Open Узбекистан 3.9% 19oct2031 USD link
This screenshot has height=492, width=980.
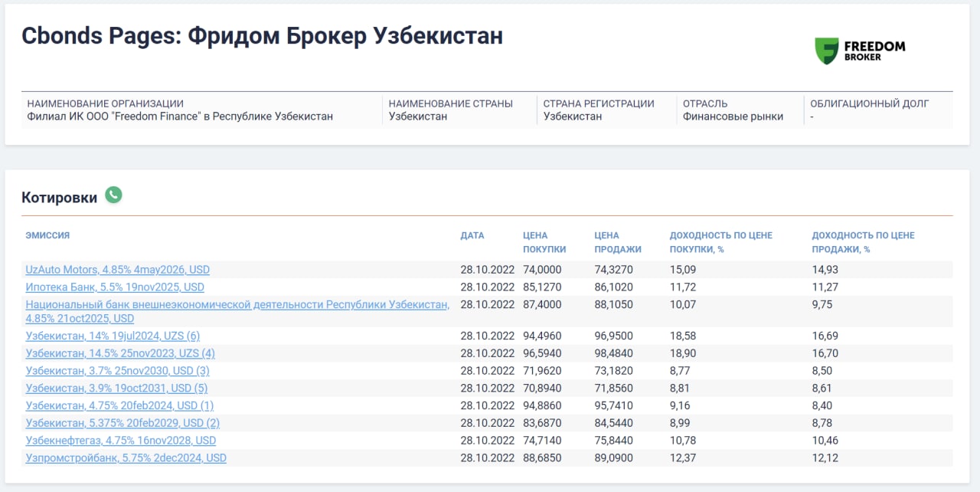(116, 388)
